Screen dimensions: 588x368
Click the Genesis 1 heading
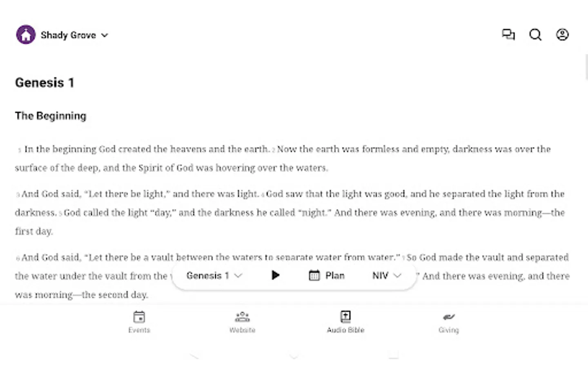45,83
